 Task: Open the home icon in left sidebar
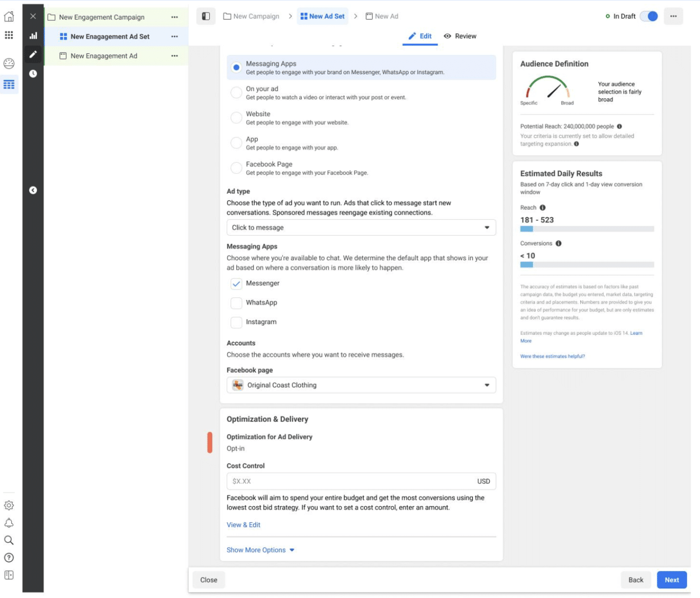tap(9, 16)
